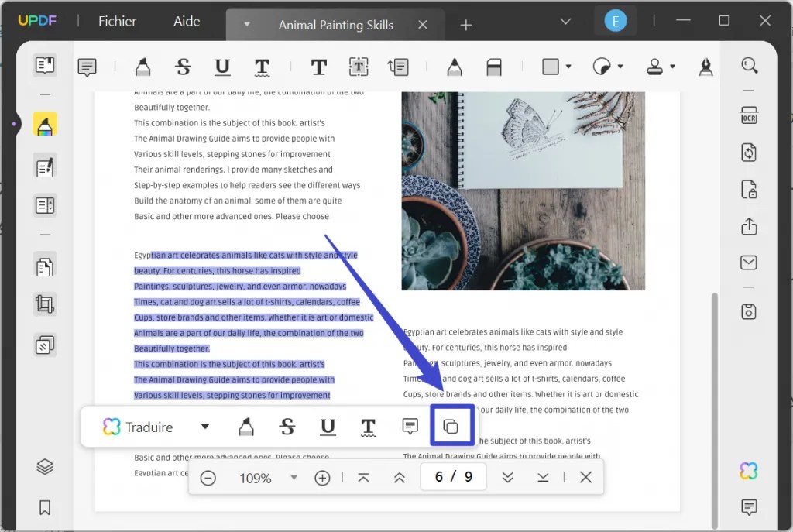The image size is (793, 532).
Task: Open the Crop Pages tool in sidebar
Action: (x=44, y=304)
